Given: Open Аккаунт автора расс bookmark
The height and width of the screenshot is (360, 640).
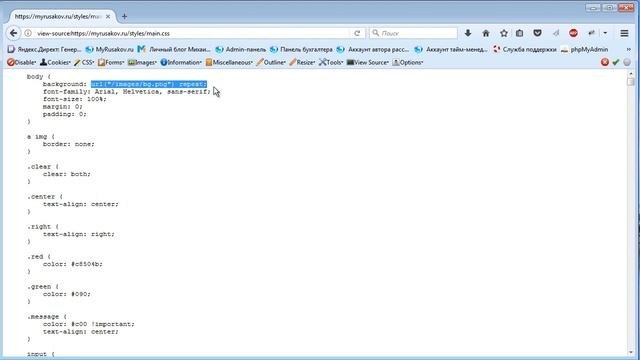Looking at the screenshot, I should (373, 49).
